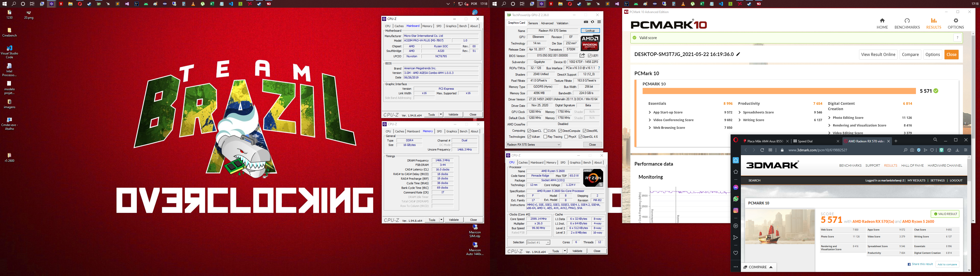The image size is (980, 276).
Task: Open Windows Start menu on left taskbar
Action: click(x=5, y=4)
